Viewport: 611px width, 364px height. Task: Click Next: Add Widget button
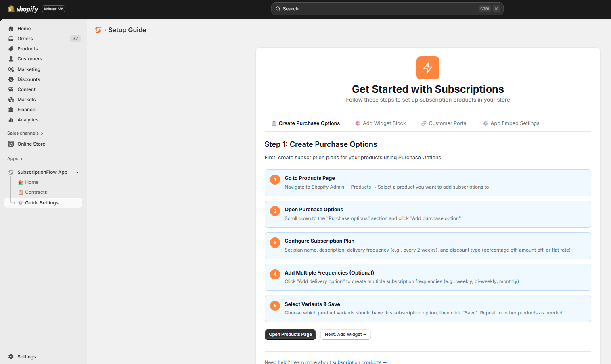point(345,335)
